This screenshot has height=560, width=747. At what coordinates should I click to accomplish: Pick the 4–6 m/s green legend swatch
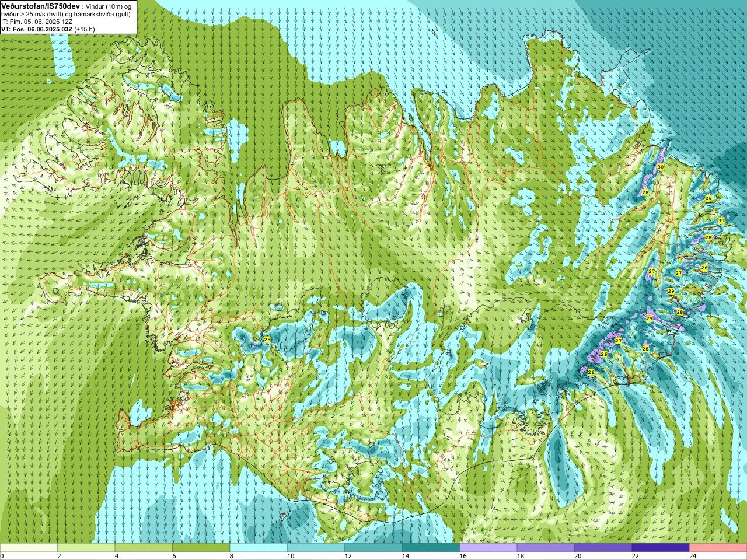click(x=144, y=548)
